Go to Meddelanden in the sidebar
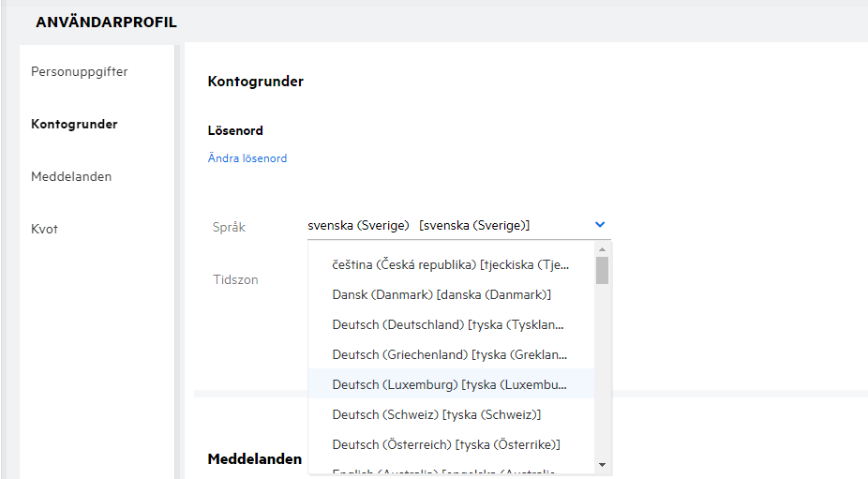 (71, 176)
